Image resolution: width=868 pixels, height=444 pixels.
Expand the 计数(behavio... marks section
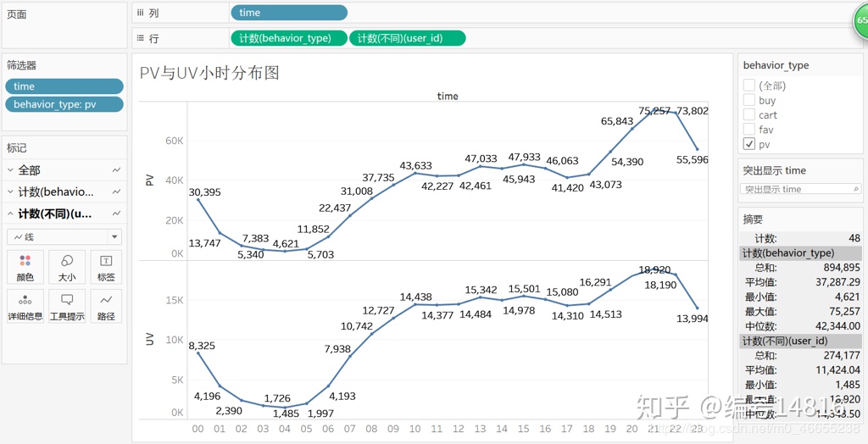11,192
